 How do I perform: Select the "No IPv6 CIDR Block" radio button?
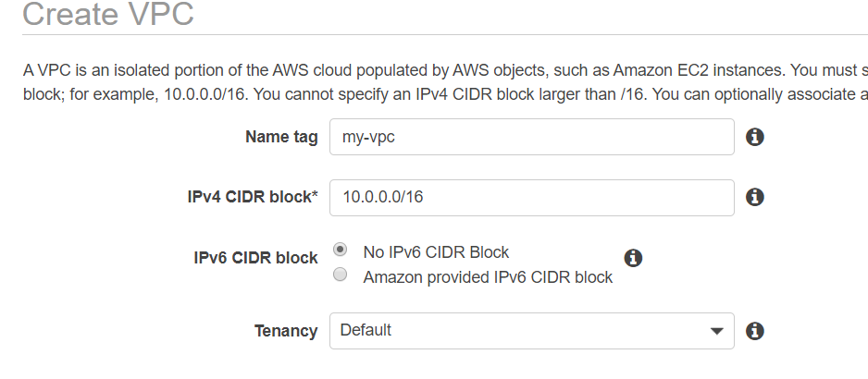coord(341,251)
